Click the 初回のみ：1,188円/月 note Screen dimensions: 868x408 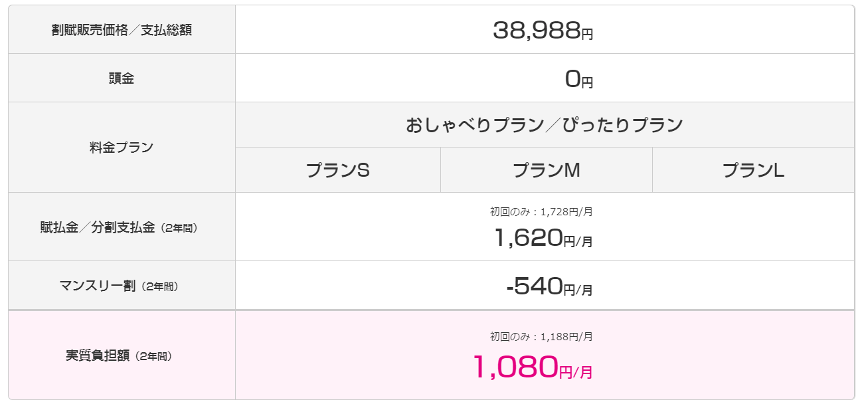541,337
